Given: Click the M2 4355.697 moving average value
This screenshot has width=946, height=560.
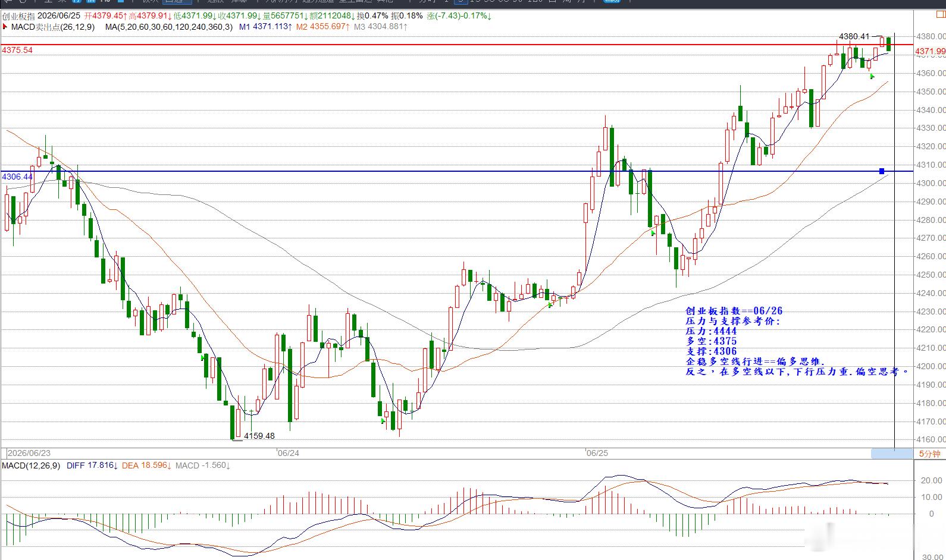Looking at the screenshot, I should [x=323, y=27].
